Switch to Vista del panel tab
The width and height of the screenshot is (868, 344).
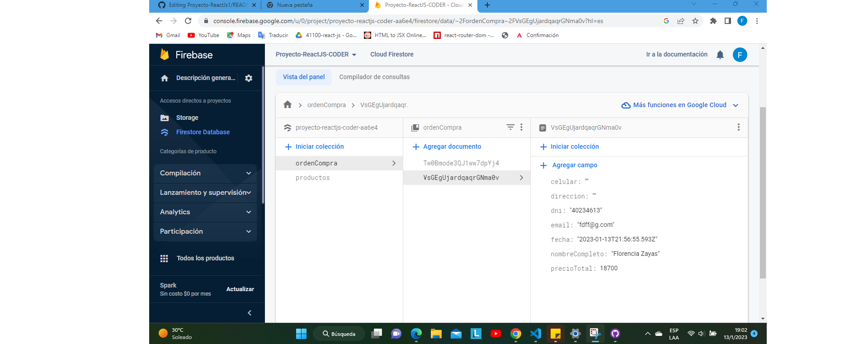coord(304,77)
